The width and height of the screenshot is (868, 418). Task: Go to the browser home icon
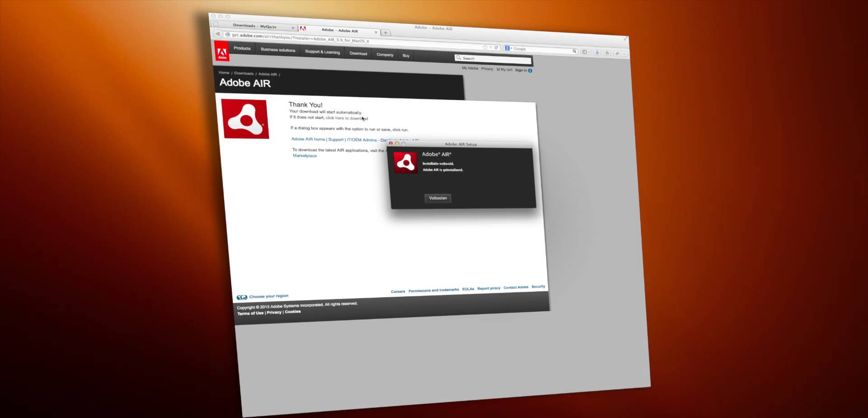(607, 53)
